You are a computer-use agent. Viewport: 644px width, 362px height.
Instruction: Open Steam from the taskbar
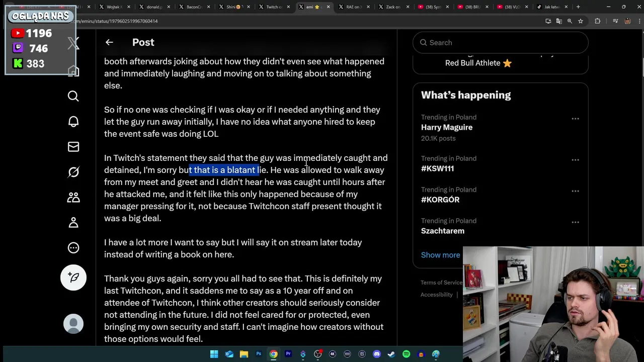click(x=391, y=354)
